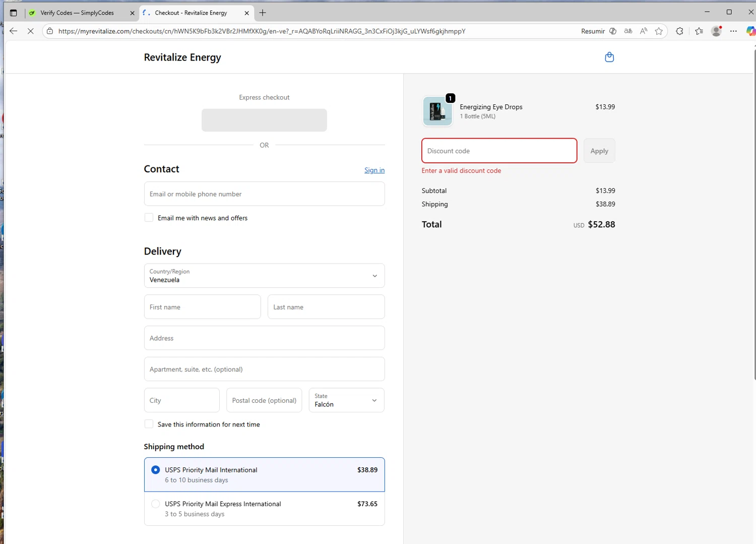Click the Apply discount button

click(599, 151)
